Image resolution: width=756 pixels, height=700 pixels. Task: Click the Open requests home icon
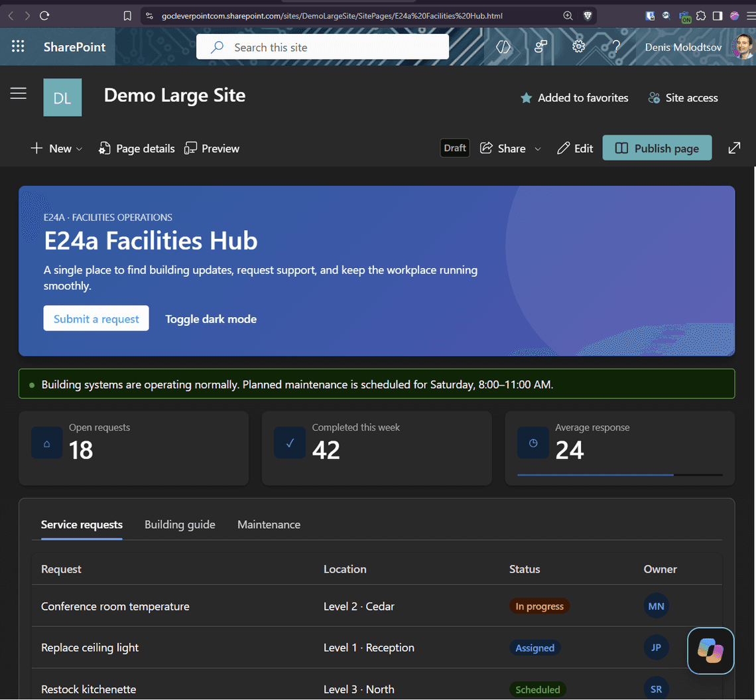pyautogui.click(x=47, y=443)
